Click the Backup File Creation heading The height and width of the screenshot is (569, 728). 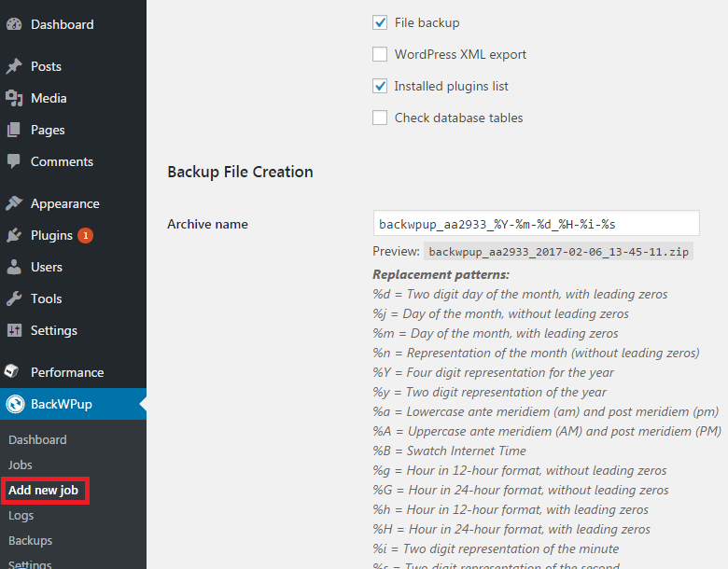click(240, 172)
